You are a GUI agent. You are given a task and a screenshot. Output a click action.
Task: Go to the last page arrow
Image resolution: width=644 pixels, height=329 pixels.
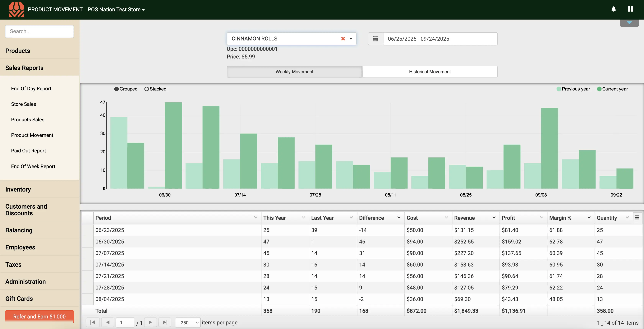[x=165, y=322]
